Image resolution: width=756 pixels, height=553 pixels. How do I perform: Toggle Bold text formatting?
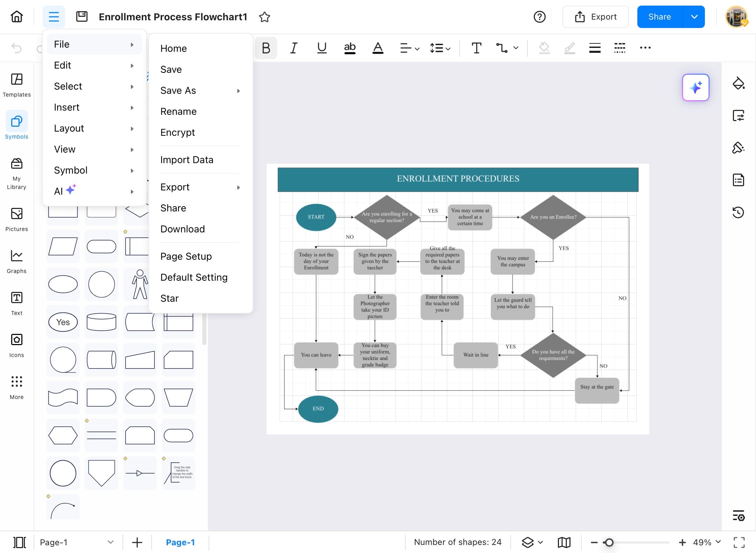(266, 48)
